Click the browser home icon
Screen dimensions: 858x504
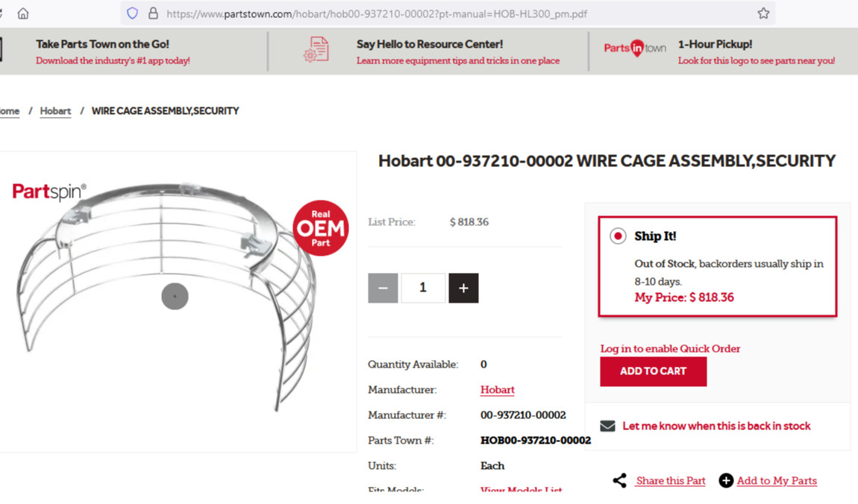[x=23, y=13]
